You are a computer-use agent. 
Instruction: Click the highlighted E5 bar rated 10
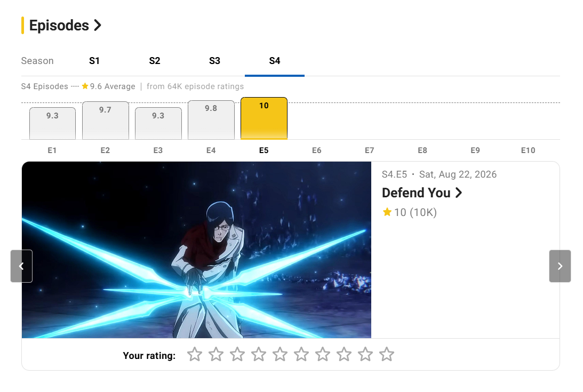tap(264, 118)
